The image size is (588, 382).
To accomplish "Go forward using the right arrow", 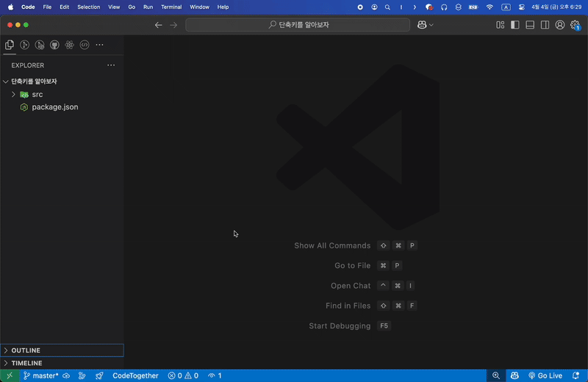I will click(x=173, y=25).
